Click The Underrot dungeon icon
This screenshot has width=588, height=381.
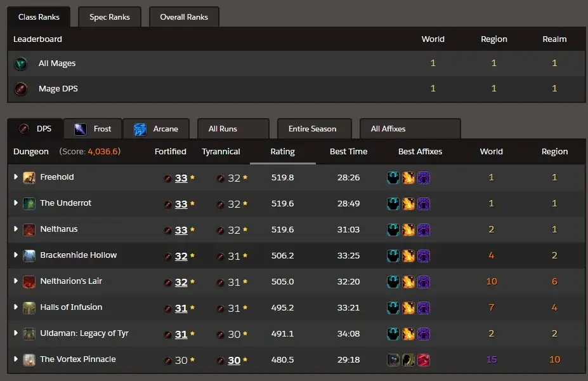[x=29, y=203]
